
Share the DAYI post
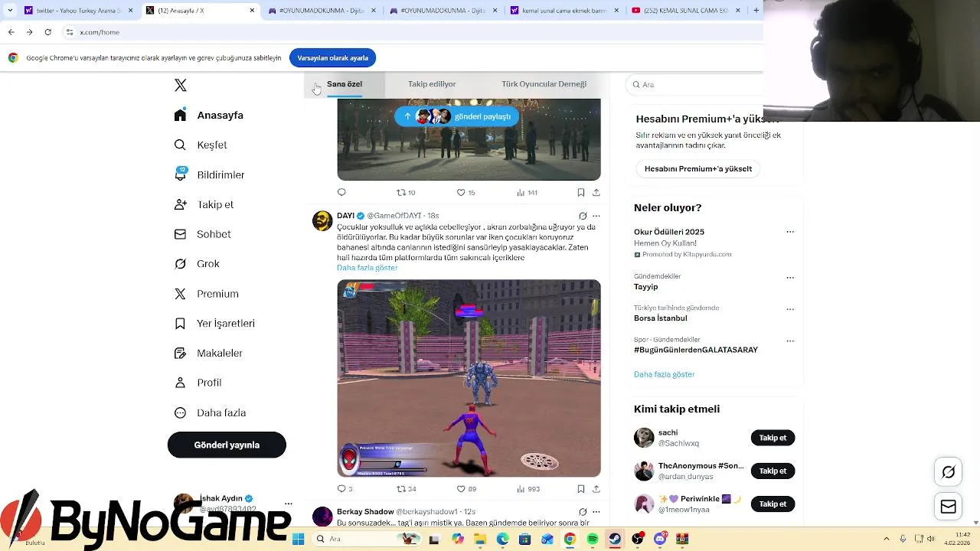click(x=596, y=488)
